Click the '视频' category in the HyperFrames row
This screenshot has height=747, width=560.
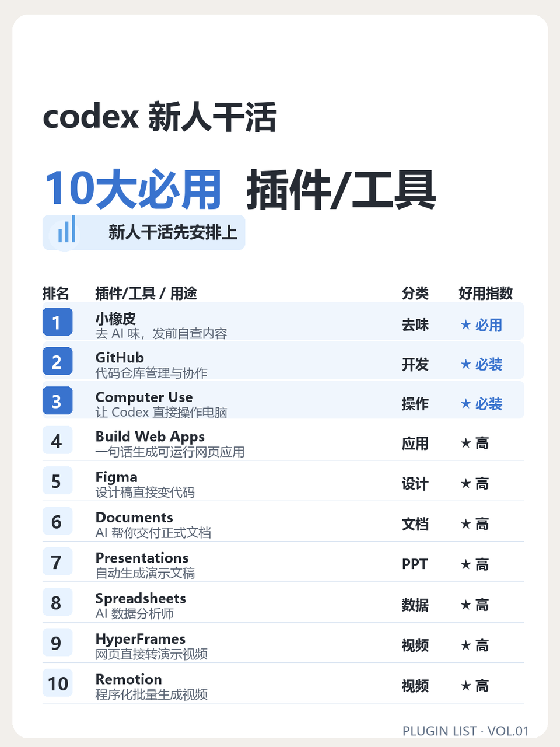point(415,645)
